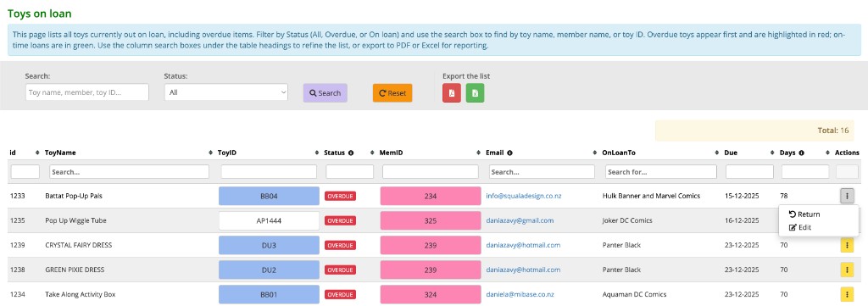This screenshot has width=868, height=306.
Task: Click row id 1238
Action: coord(18,270)
